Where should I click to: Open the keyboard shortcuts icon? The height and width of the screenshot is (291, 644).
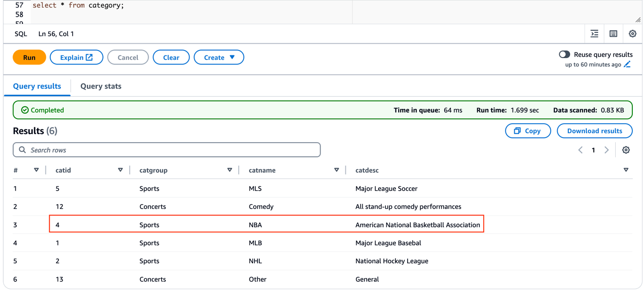[x=613, y=34]
